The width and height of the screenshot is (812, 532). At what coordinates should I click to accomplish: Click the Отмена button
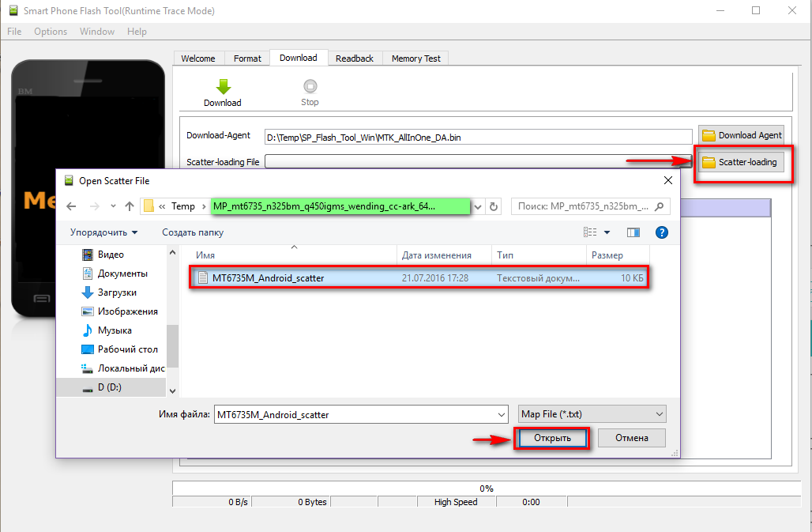click(x=631, y=438)
